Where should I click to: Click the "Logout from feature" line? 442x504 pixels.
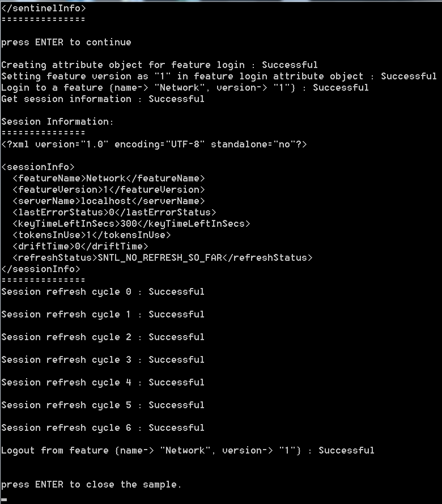[x=188, y=450]
